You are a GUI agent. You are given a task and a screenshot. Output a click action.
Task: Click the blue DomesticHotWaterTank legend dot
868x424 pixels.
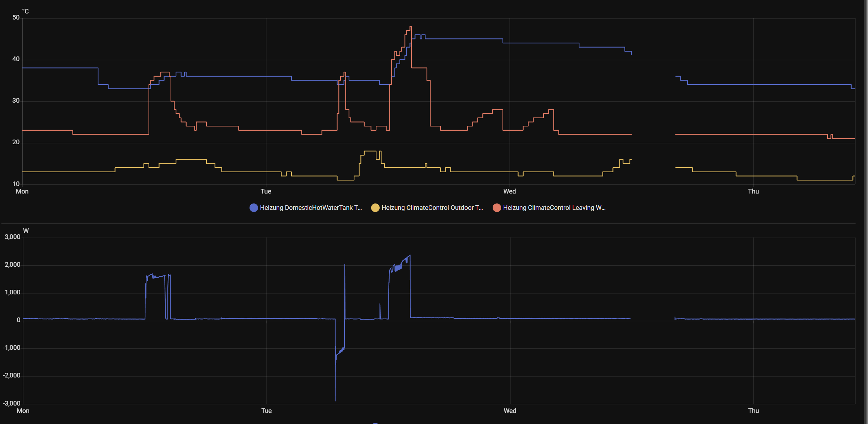[253, 208]
